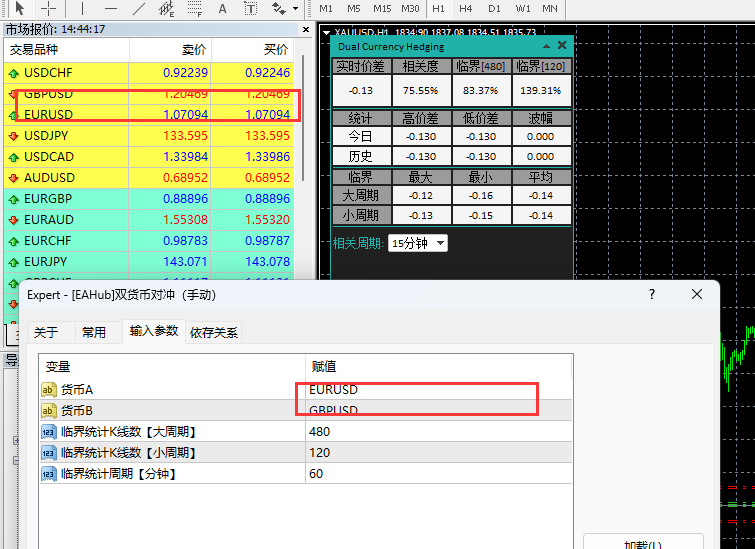Select the text tool labeled A

(222, 9)
